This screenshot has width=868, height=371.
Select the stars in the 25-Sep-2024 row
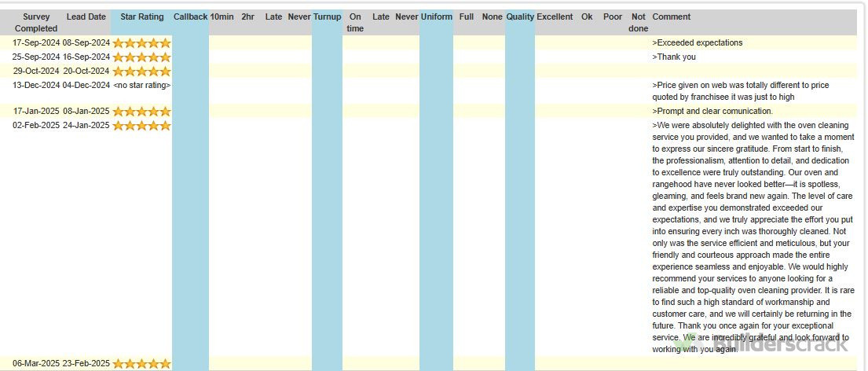[141, 57]
